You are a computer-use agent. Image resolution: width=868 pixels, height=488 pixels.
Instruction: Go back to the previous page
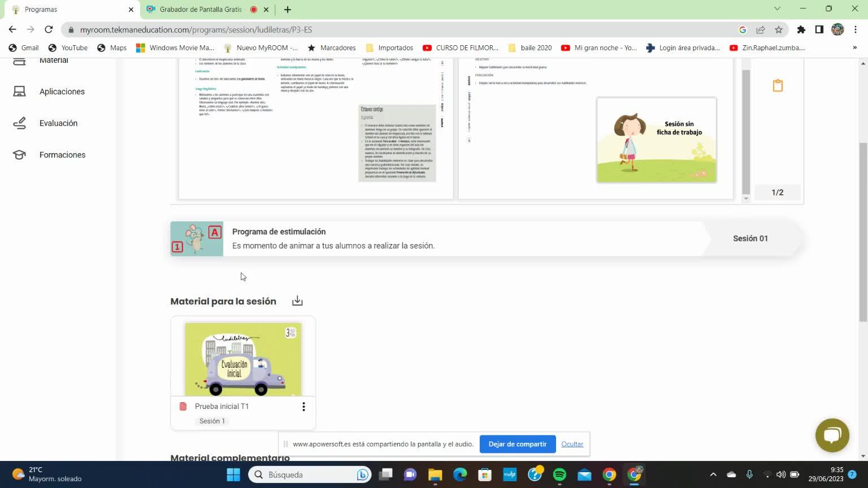coord(12,29)
